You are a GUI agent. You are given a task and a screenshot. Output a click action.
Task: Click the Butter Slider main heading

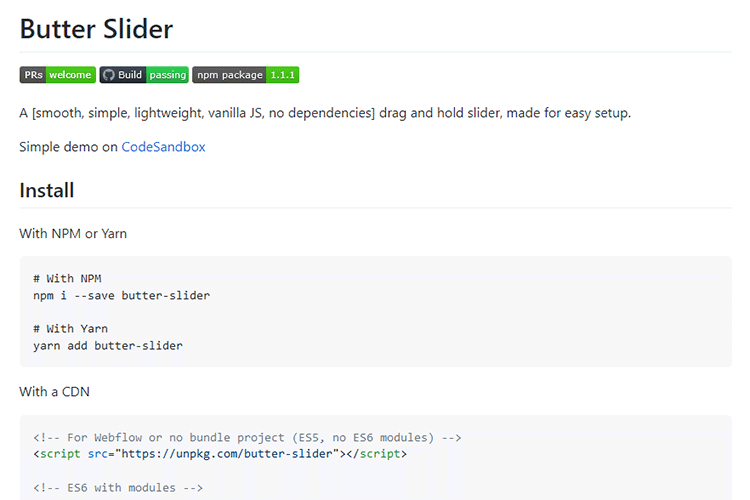96,29
